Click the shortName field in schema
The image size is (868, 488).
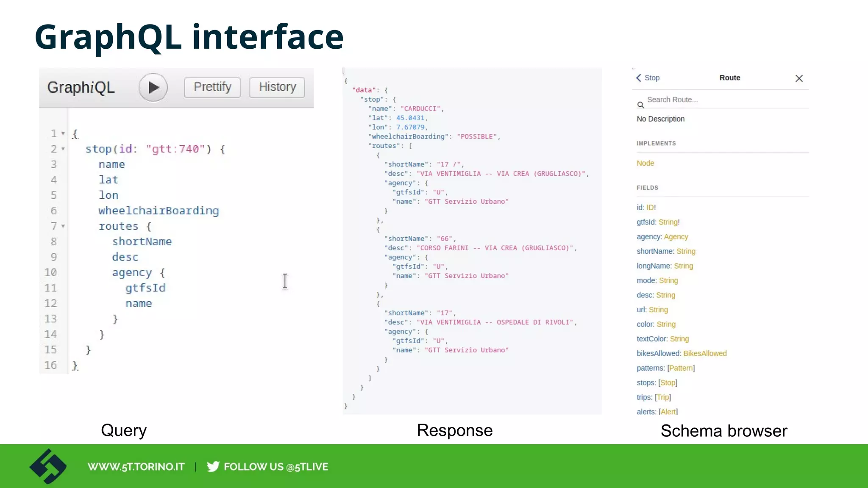655,252
